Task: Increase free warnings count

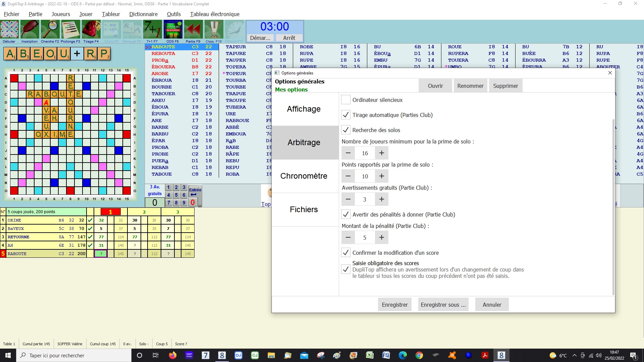Action: [382, 199]
